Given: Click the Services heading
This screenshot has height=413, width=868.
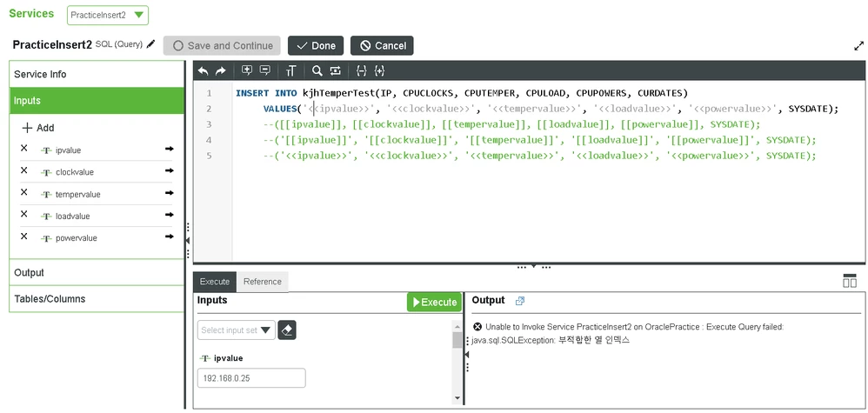Looking at the screenshot, I should (x=31, y=13).
